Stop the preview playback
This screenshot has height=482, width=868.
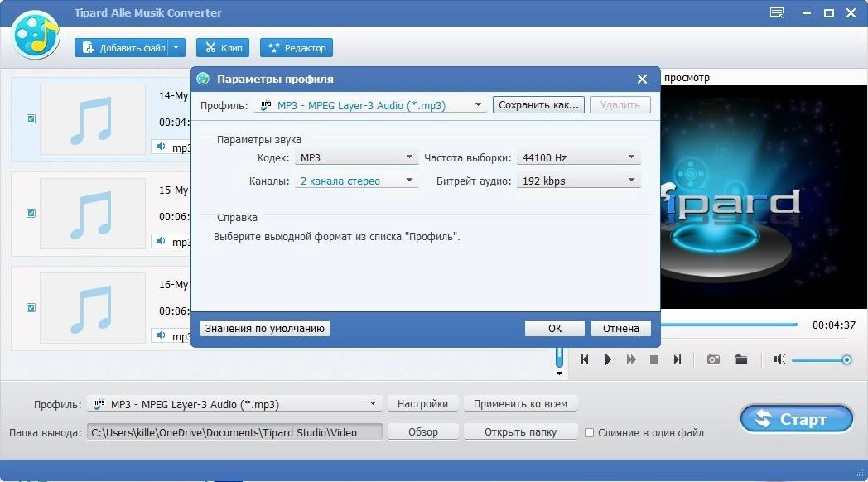[653, 359]
